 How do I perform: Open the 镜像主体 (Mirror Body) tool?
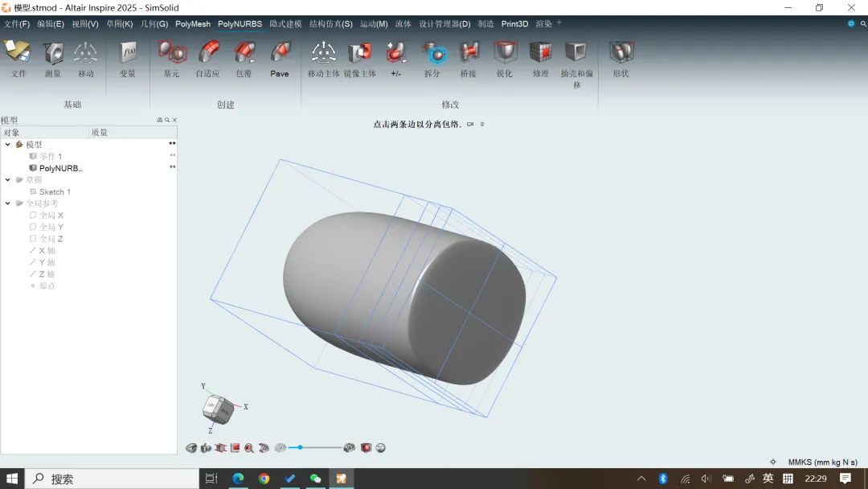point(359,54)
